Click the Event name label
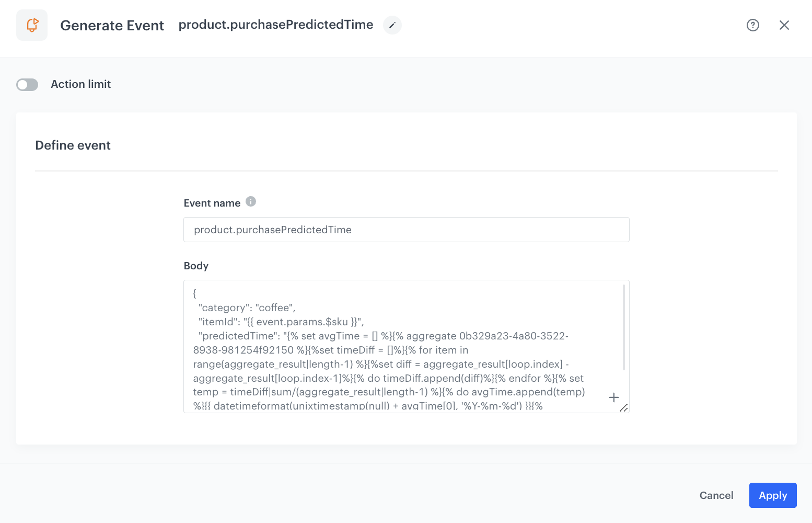 212,203
